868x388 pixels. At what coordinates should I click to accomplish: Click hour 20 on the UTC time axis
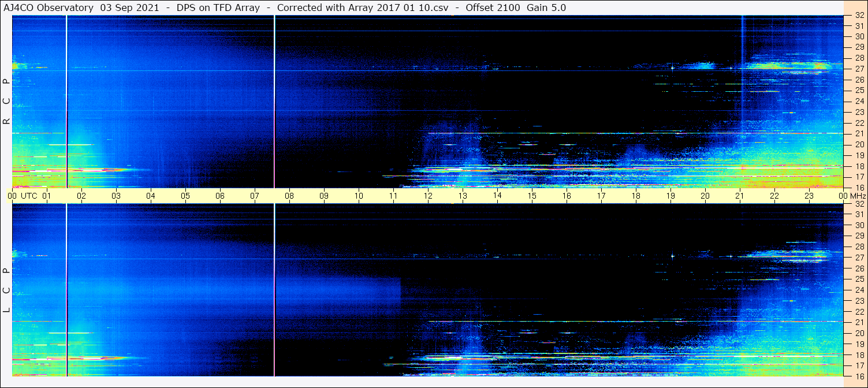point(705,196)
